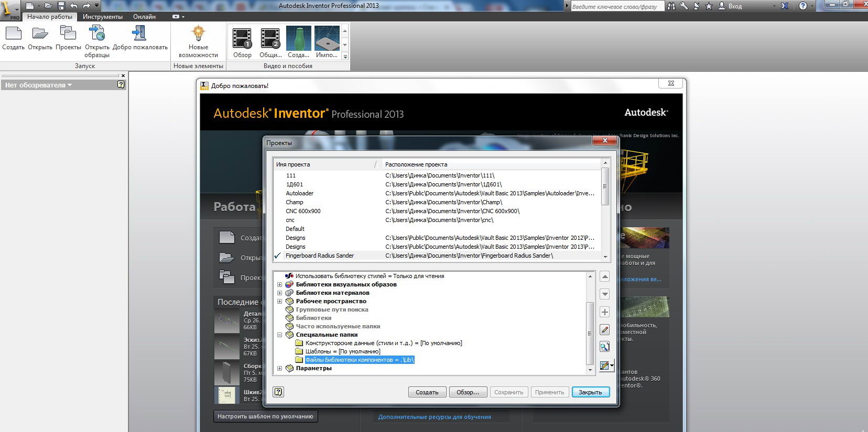Select Шаблоны = [По умолчанию] item
Screen dimensions: 868x432
343,351
